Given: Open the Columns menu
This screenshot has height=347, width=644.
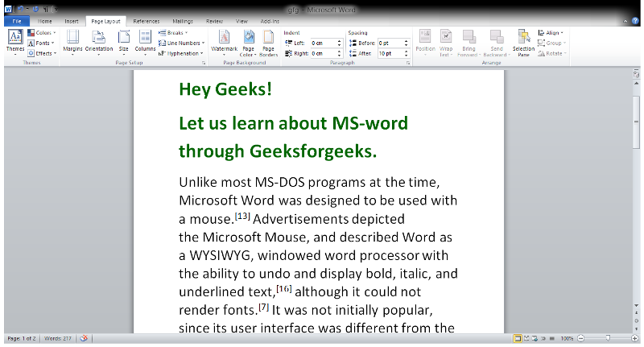Looking at the screenshot, I should [145, 43].
